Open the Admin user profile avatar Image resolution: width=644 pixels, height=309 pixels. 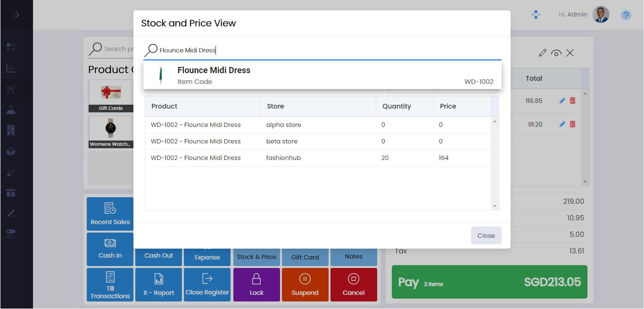tap(601, 15)
